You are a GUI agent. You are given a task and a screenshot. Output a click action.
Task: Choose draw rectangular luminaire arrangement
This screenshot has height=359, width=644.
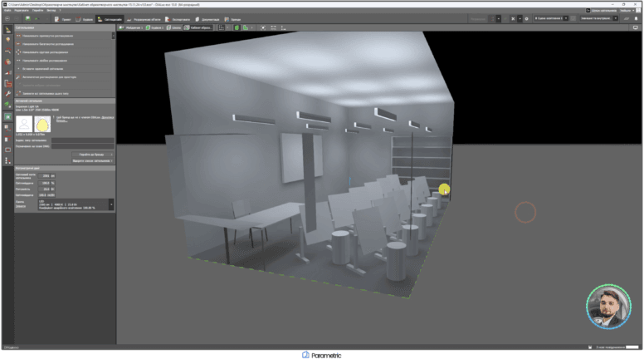click(63, 36)
